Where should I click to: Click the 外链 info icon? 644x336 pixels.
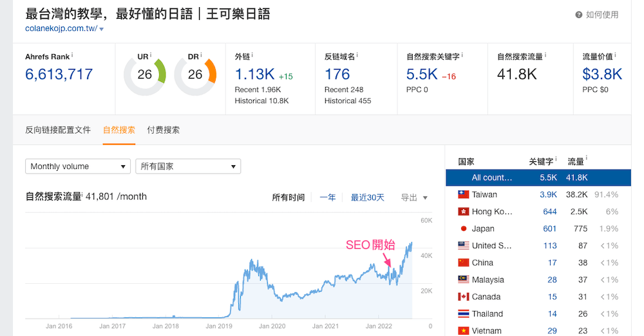[x=252, y=54]
